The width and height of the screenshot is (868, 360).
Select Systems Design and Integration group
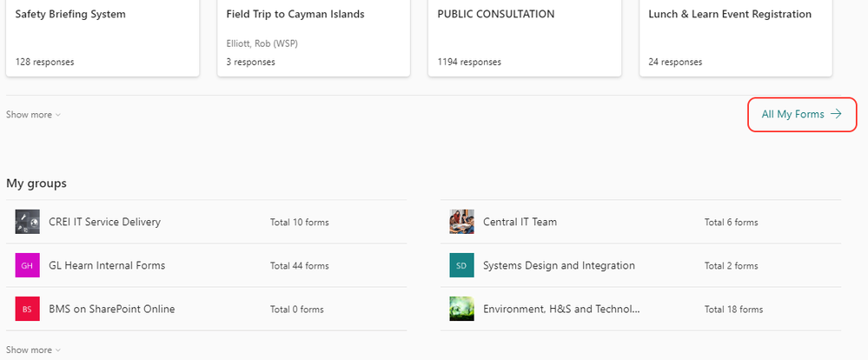click(559, 265)
